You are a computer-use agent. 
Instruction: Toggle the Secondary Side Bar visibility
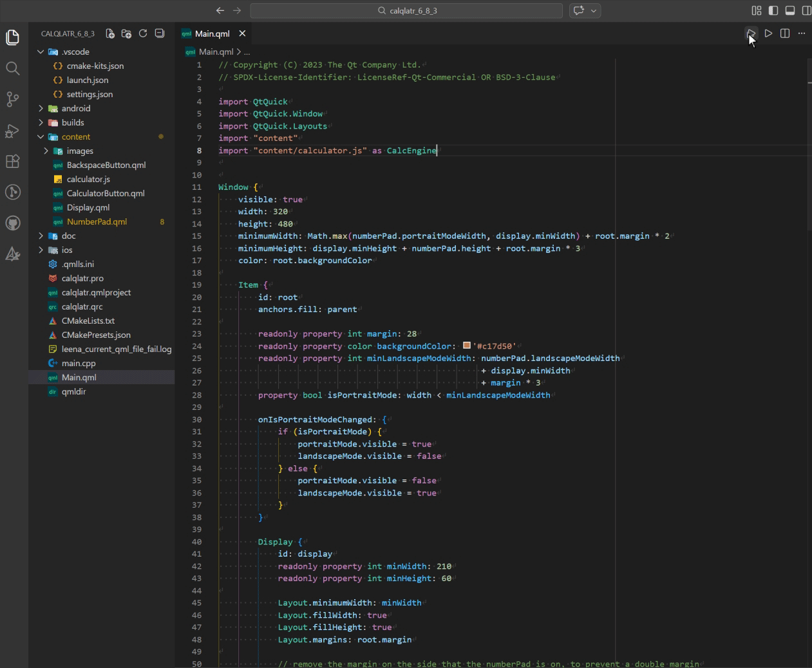(806, 10)
